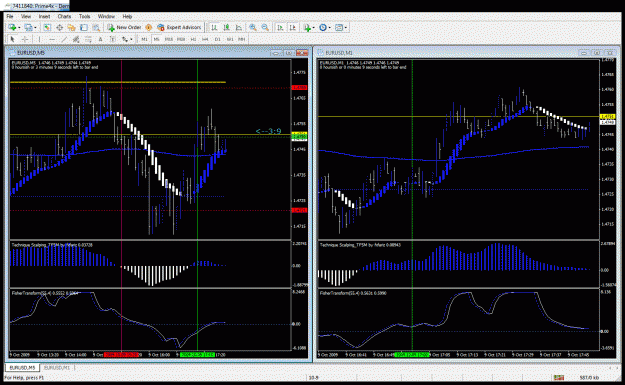625x385 pixels.
Task: Open the Help menu
Action: [x=127, y=16]
